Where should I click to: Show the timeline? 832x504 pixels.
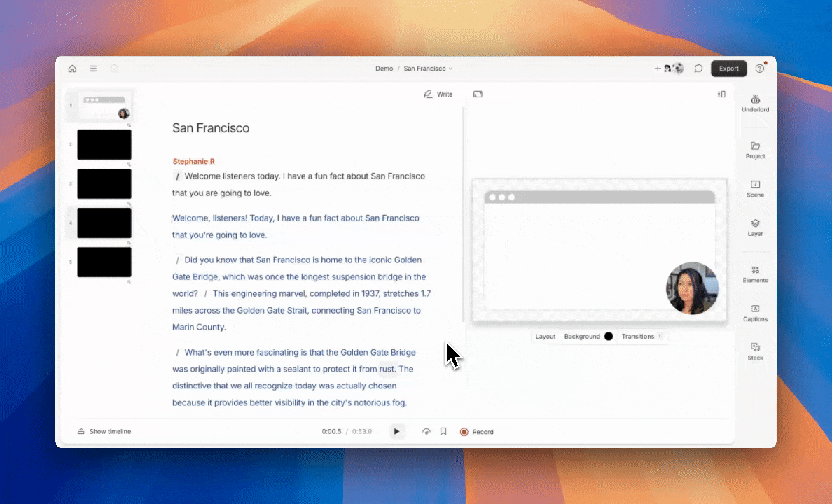tap(104, 432)
